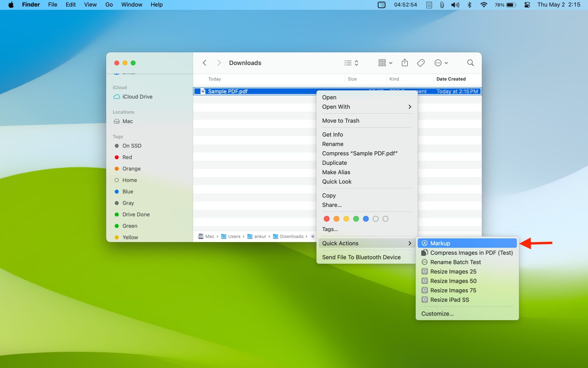Select Rename Batch Test quick action
This screenshot has height=368, width=588.
click(x=467, y=262)
